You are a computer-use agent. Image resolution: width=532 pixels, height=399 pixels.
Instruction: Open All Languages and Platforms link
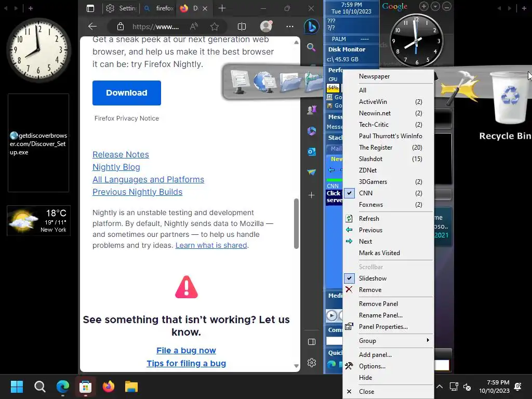[148, 179]
